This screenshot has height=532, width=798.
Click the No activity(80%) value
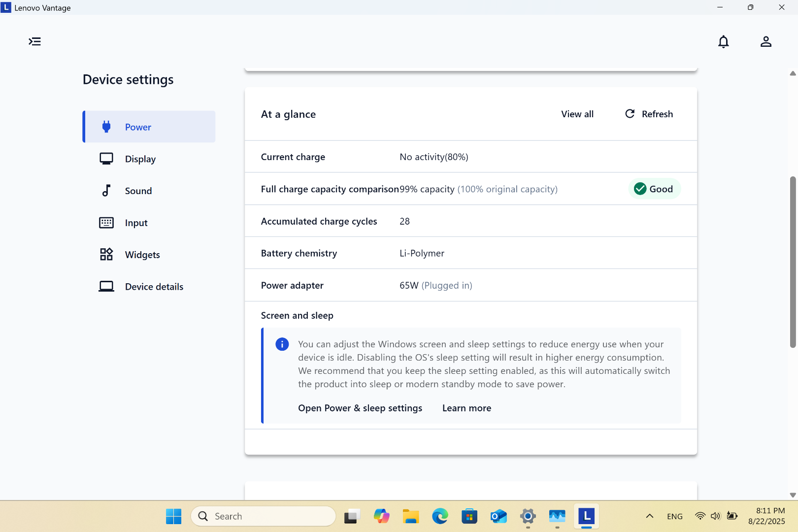(x=434, y=157)
